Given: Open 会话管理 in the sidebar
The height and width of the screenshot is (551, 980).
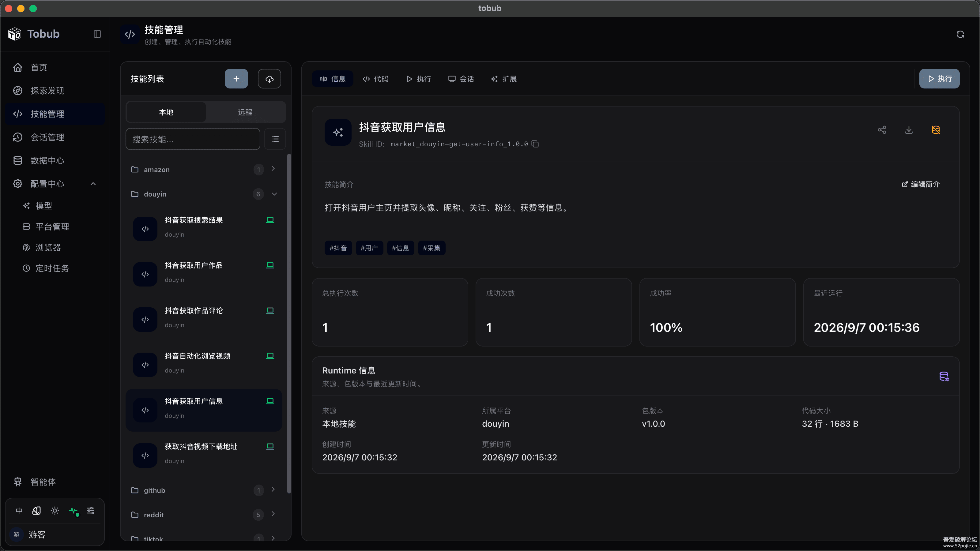Looking at the screenshot, I should click(x=55, y=137).
